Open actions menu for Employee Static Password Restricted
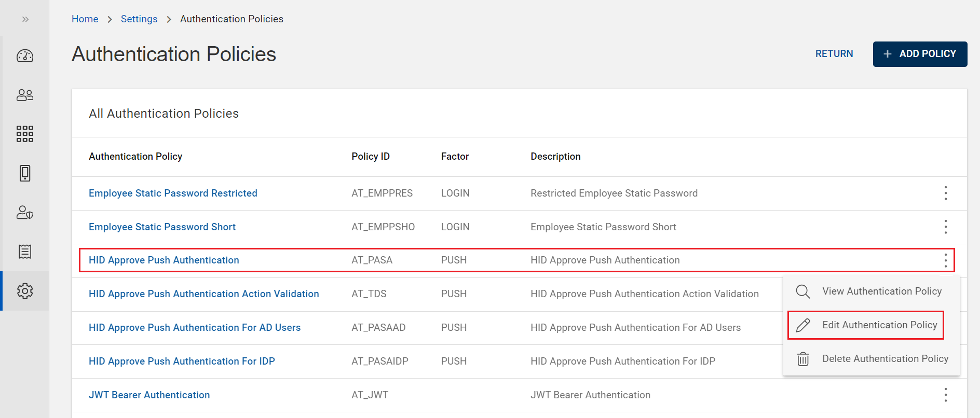Image resolution: width=980 pixels, height=418 pixels. tap(945, 193)
